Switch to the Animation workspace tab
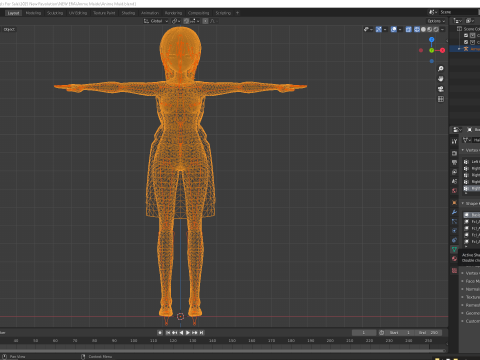This screenshot has width=480, height=360. click(150, 13)
